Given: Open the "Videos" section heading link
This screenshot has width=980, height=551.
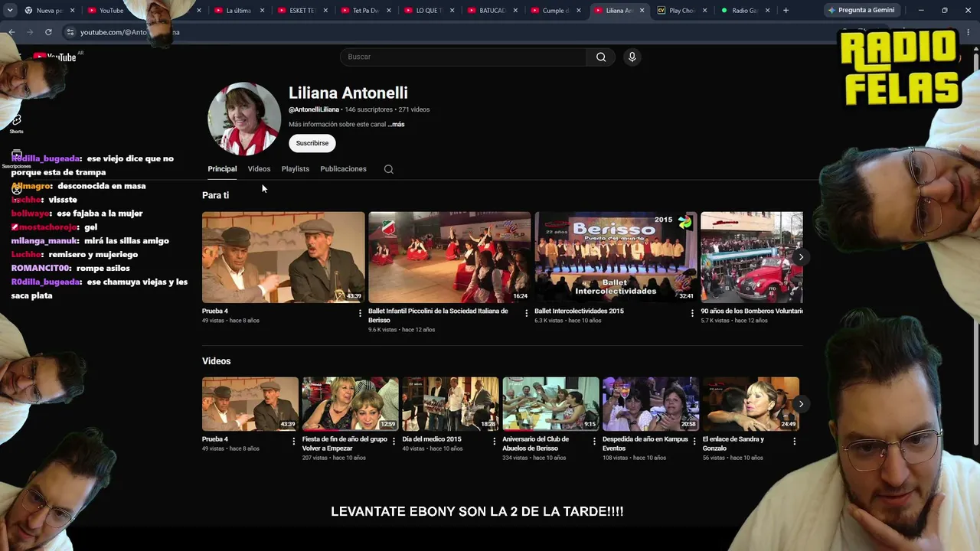Looking at the screenshot, I should coord(216,361).
